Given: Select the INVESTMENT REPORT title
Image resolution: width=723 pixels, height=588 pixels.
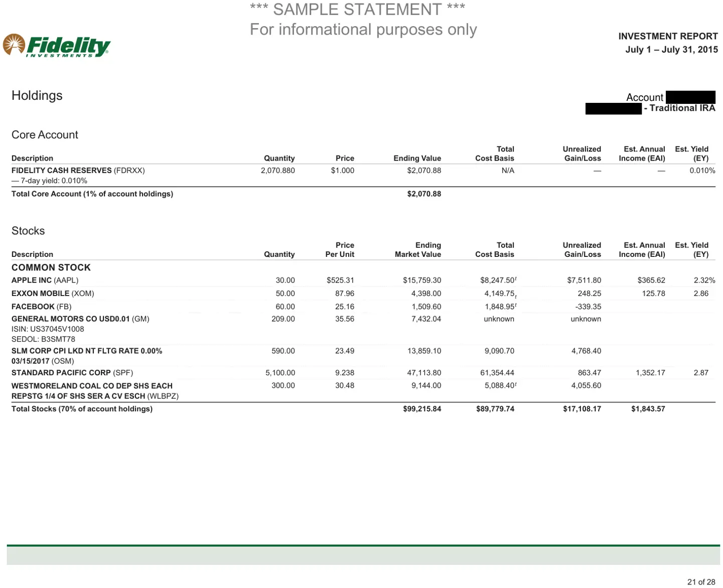Looking at the screenshot, I should [x=668, y=36].
